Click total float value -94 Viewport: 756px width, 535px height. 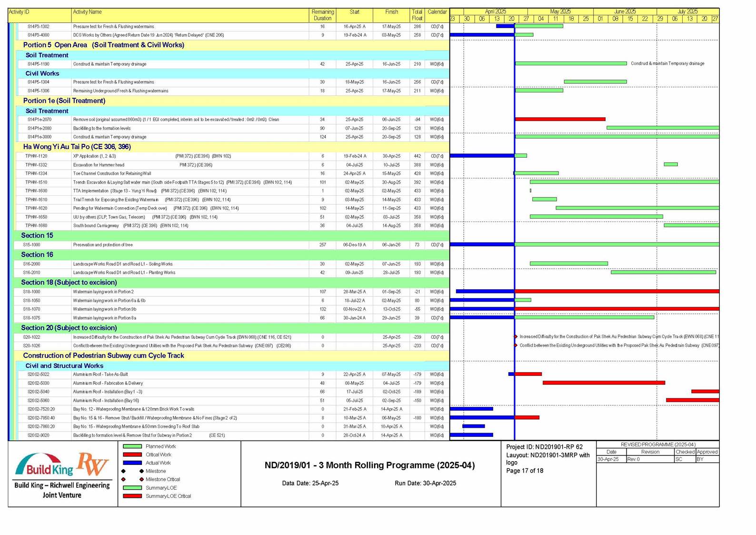417,120
